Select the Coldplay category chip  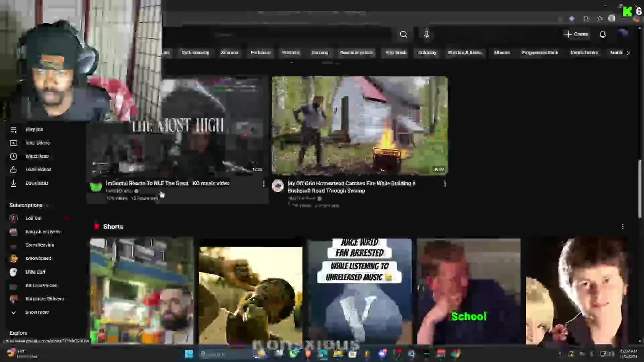(427, 52)
